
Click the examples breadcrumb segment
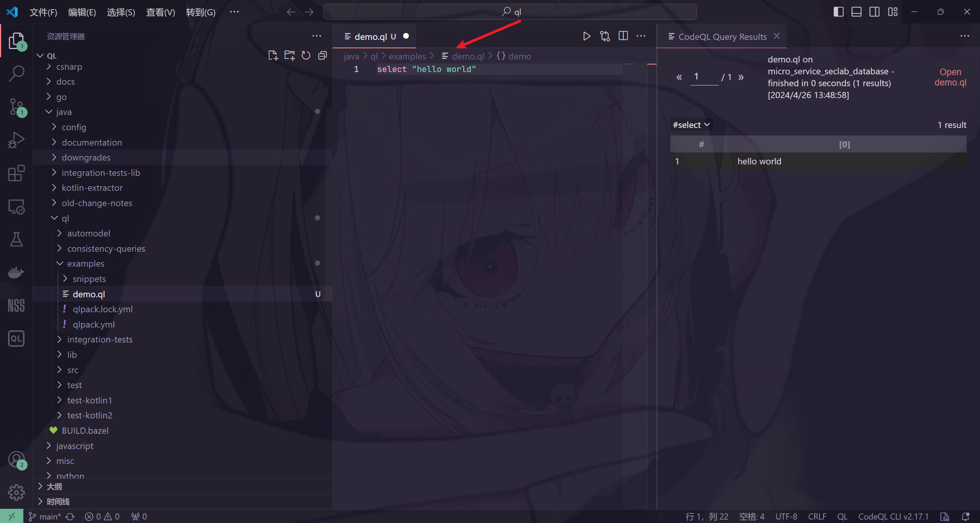(x=407, y=56)
